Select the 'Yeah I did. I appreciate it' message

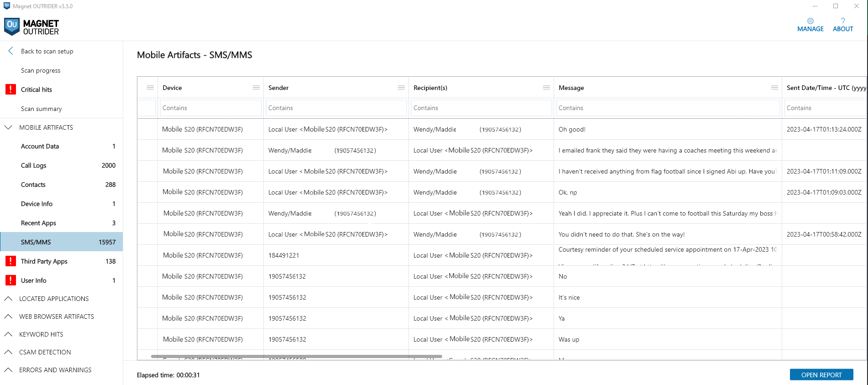(x=668, y=213)
